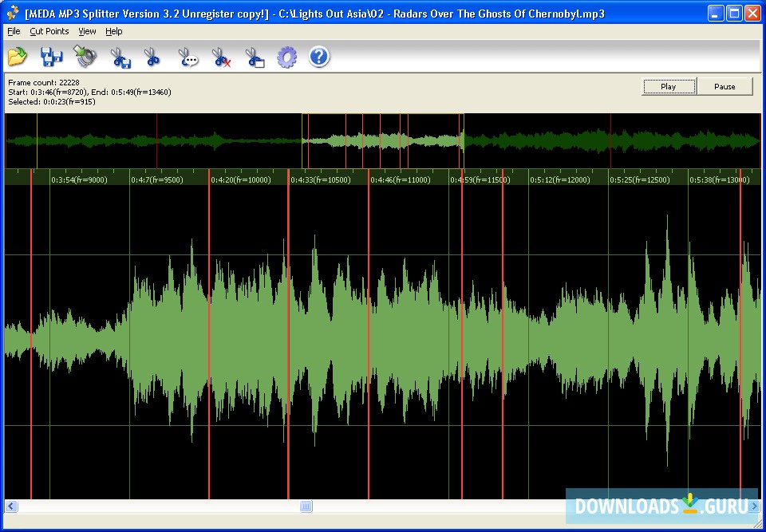Image resolution: width=766 pixels, height=532 pixels.
Task: Open the View menu
Action: pos(87,31)
